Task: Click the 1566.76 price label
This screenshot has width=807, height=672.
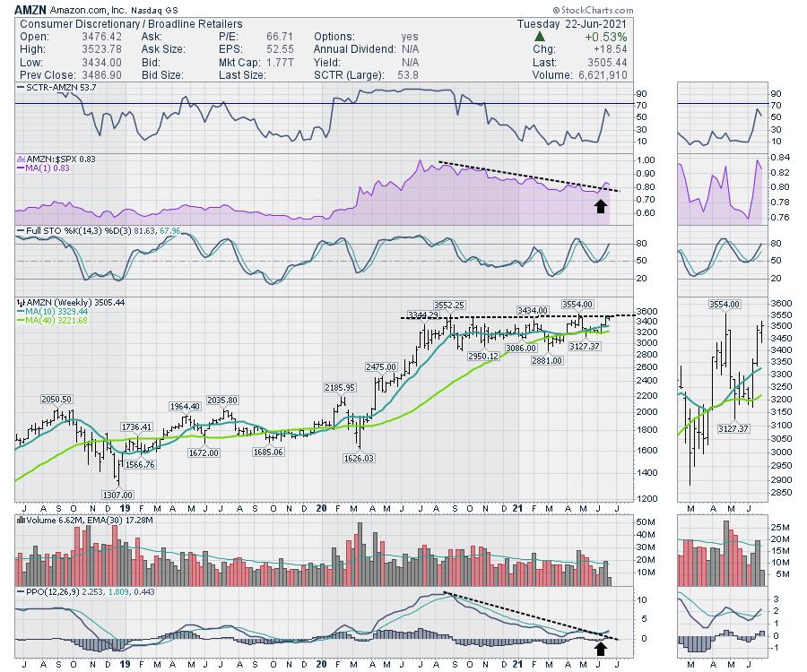Action: [140, 464]
